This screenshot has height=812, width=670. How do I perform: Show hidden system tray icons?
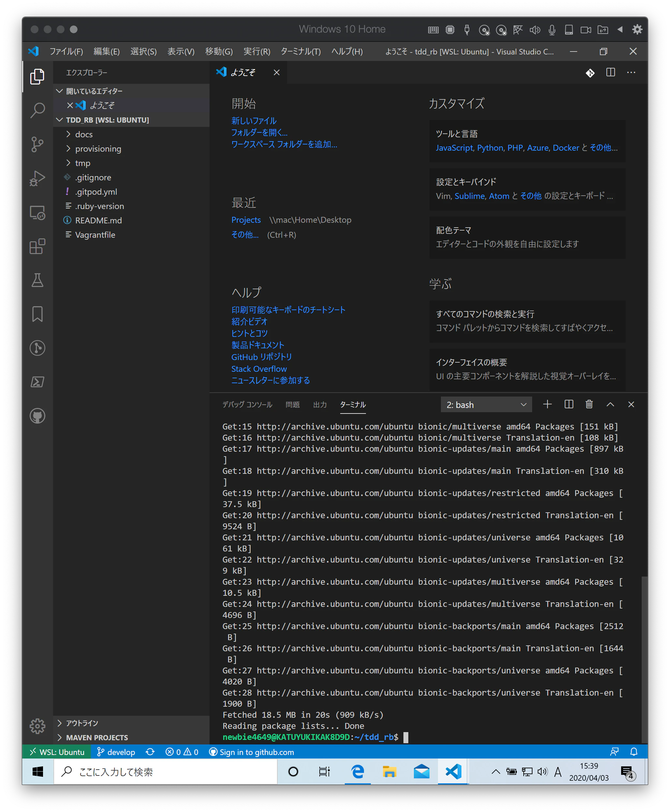[496, 772]
